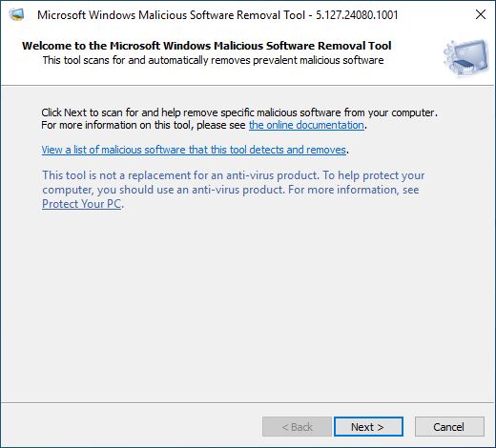Click the computer-cleaning graphic in the header

pyautogui.click(x=466, y=57)
